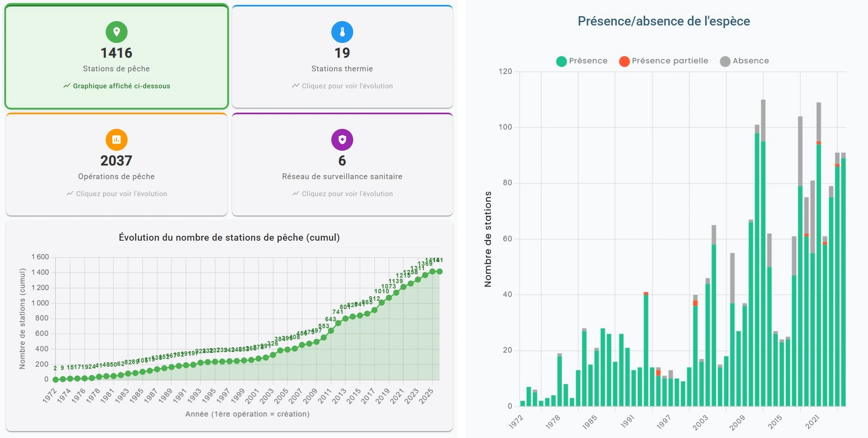
Task: Click trend icon in Réseau de surveillance sanitaire card
Action: point(296,194)
